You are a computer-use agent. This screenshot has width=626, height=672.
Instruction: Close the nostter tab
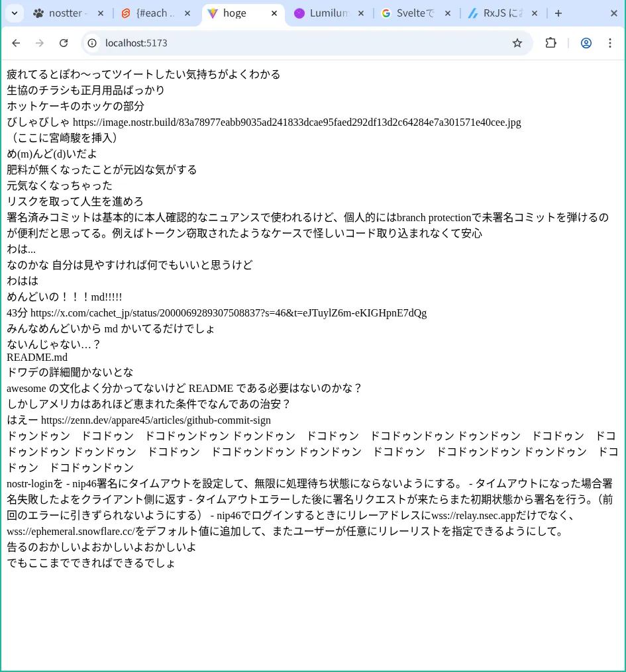pyautogui.click(x=100, y=13)
